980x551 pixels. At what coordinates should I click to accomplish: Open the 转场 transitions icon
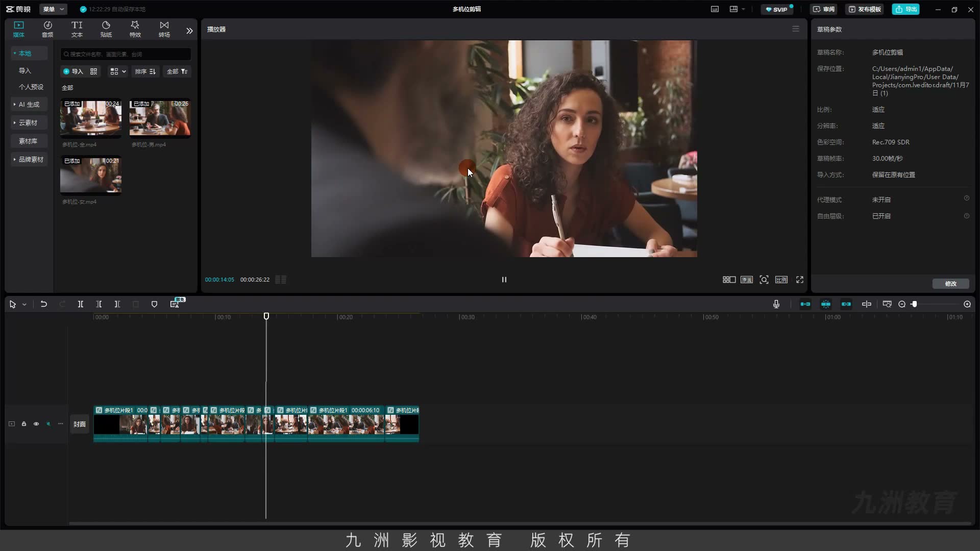[x=164, y=29]
